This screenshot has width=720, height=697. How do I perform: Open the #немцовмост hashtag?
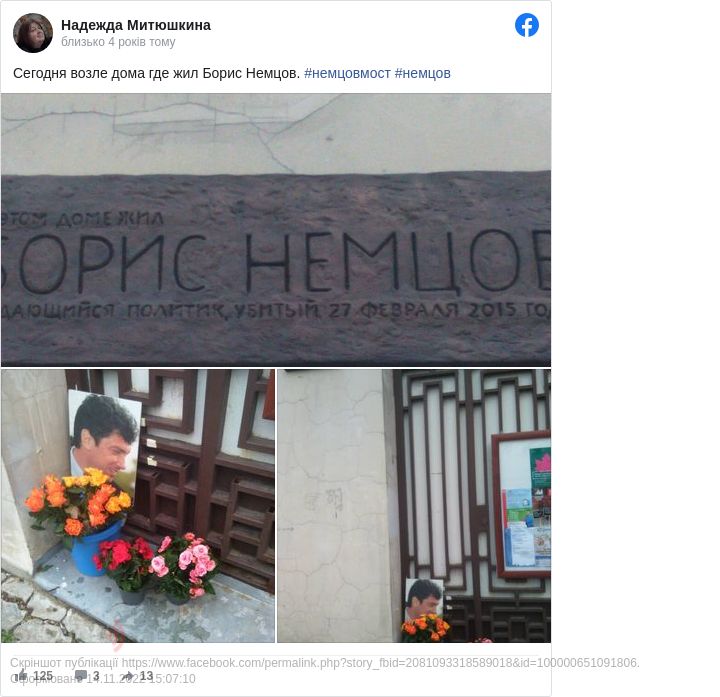(x=347, y=73)
